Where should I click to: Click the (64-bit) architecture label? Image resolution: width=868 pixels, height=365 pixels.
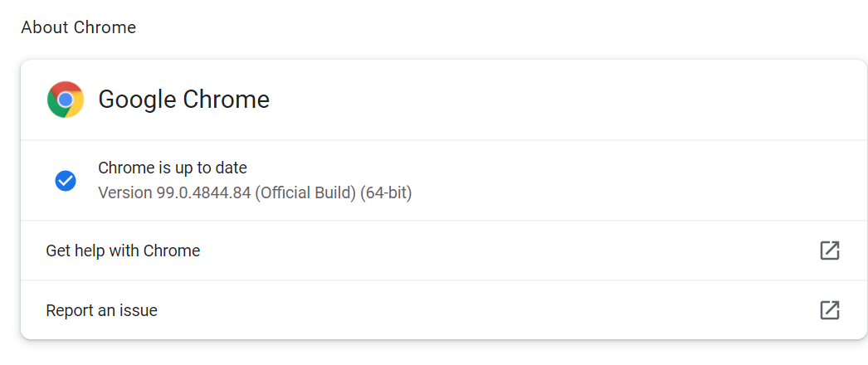click(386, 193)
